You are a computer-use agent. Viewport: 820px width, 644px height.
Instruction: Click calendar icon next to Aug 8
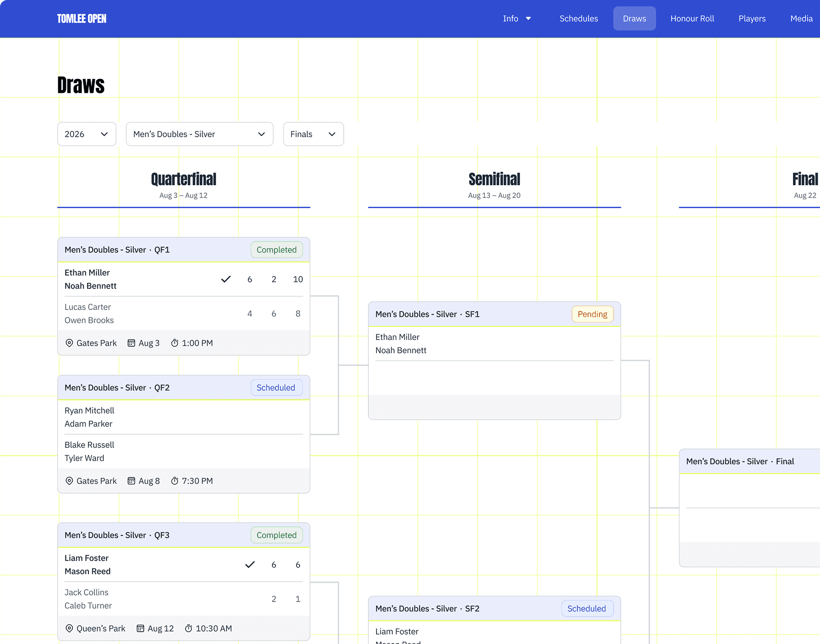click(x=131, y=481)
